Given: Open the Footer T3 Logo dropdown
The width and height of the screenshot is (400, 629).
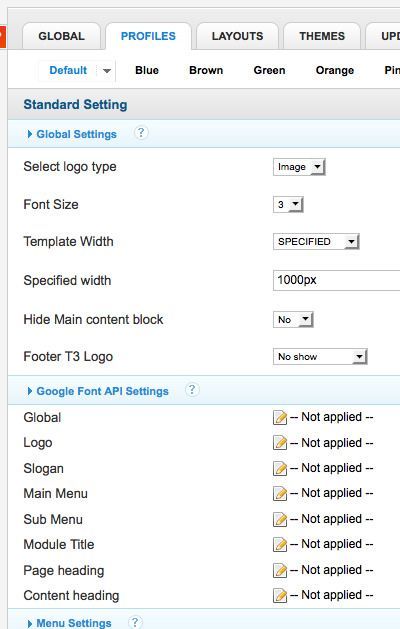Looking at the screenshot, I should pos(320,357).
